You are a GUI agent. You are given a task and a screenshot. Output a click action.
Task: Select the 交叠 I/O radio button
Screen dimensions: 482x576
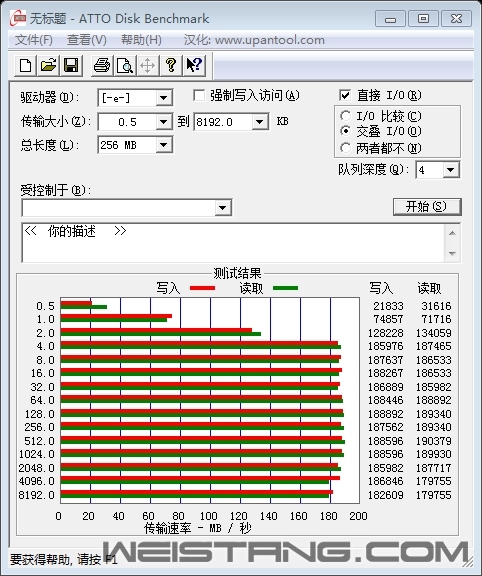(345, 131)
